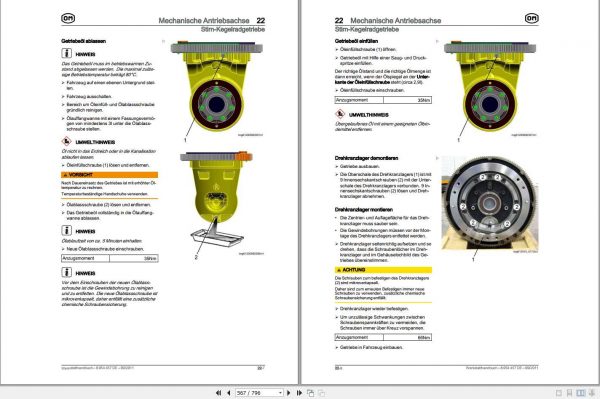600x399 pixels.
Task: Jump to the last page
Action: click(299, 393)
